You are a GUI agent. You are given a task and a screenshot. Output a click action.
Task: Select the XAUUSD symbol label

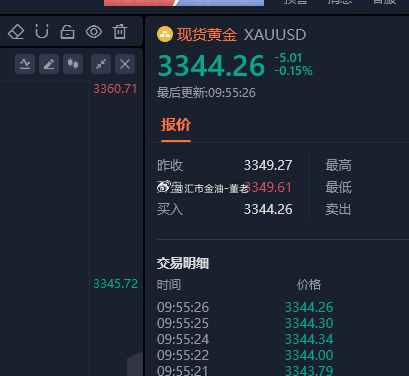(275, 35)
